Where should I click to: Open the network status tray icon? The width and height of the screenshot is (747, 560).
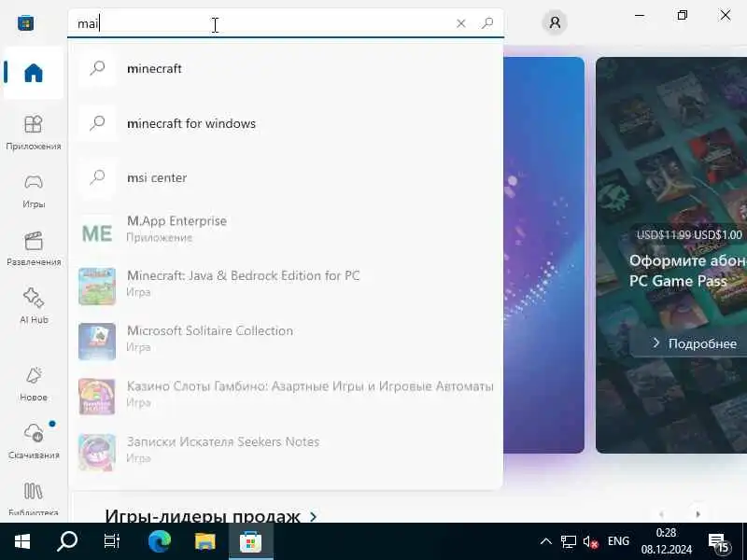568,541
